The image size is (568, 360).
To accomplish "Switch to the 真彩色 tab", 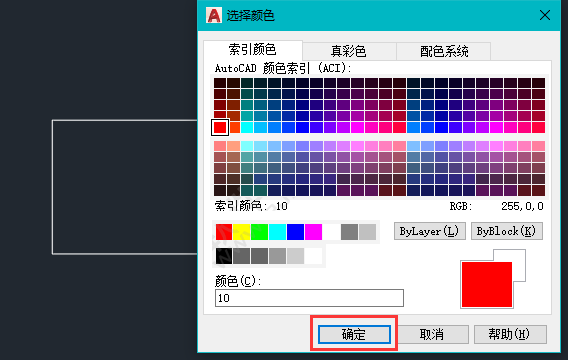I will 349,51.
